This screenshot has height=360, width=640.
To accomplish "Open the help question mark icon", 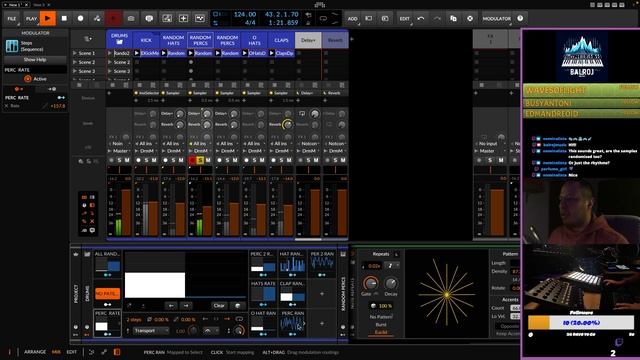I will [520, 18].
